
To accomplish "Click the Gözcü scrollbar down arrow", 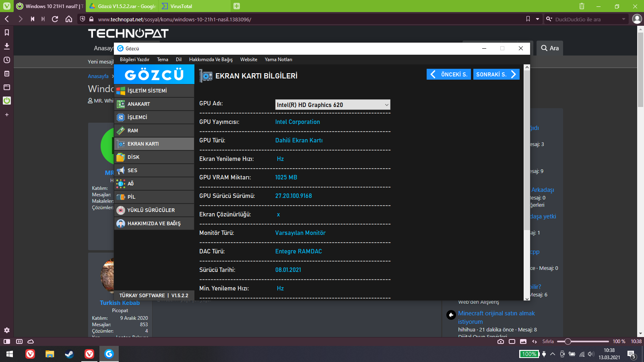I will click(x=527, y=298).
